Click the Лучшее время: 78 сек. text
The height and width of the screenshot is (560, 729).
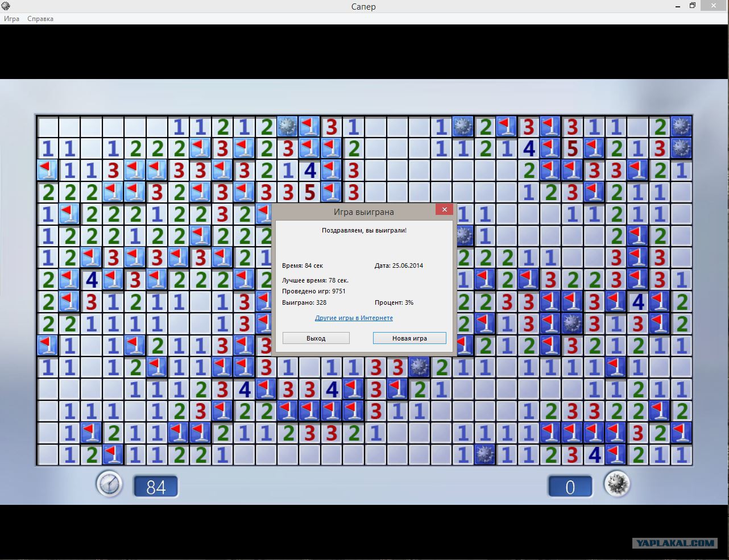point(315,280)
